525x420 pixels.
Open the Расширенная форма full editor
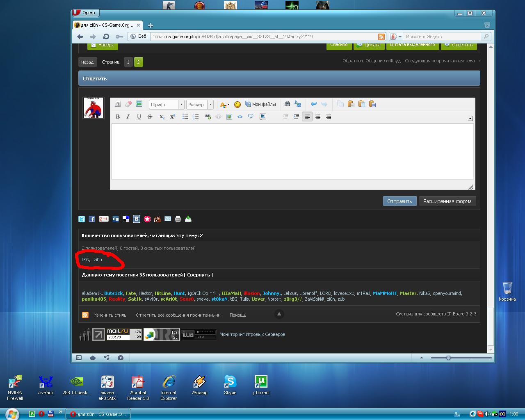point(447,201)
